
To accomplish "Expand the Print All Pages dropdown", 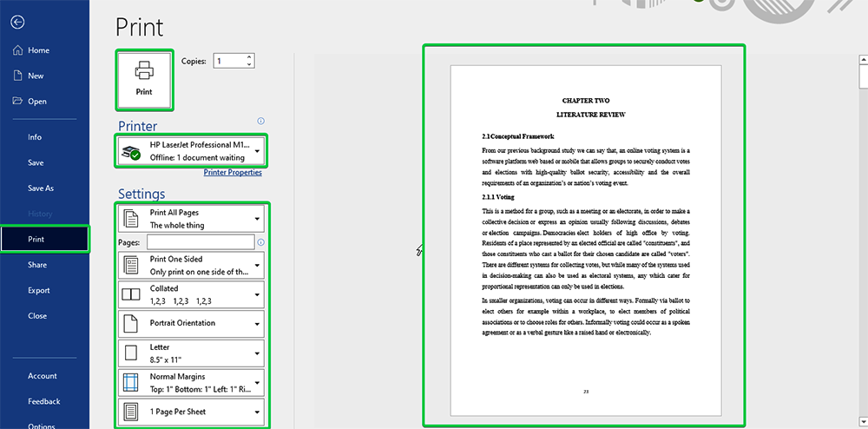I will (x=191, y=218).
